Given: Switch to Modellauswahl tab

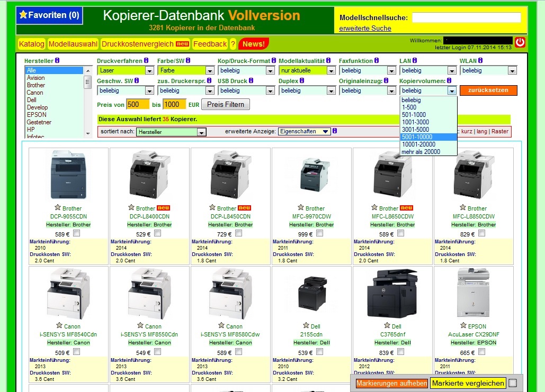Looking at the screenshot, I should pos(73,44).
